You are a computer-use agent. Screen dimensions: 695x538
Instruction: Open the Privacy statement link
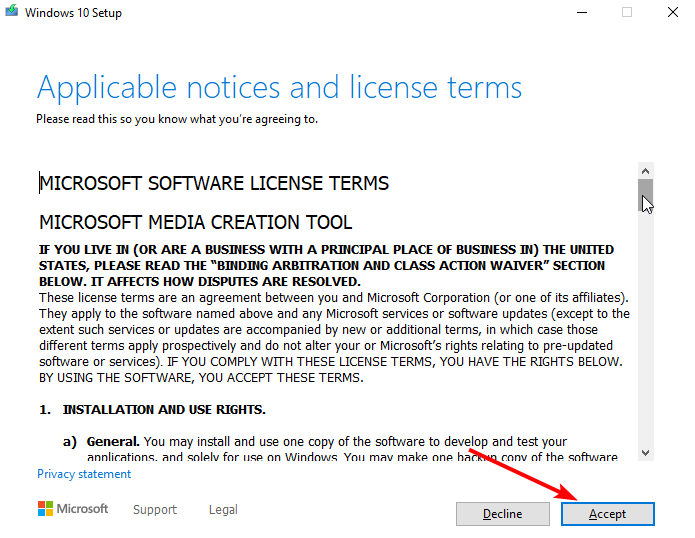point(84,474)
